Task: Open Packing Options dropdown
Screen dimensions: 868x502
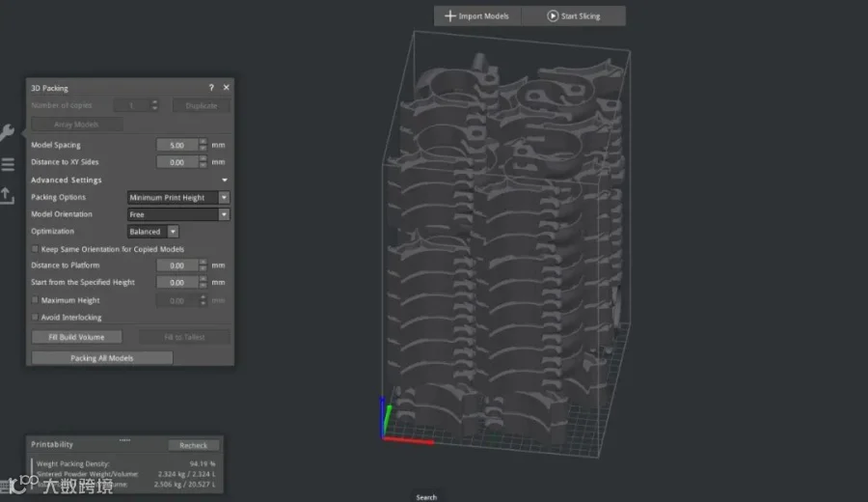Action: point(178,197)
